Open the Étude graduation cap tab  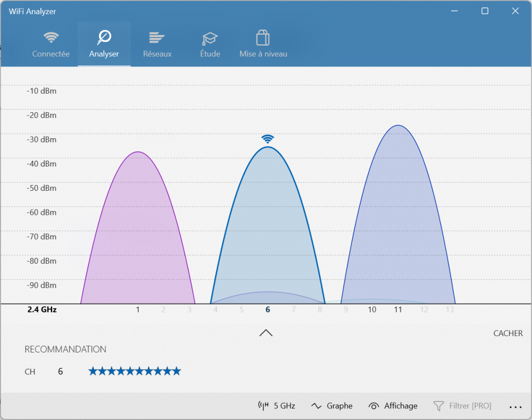click(210, 44)
